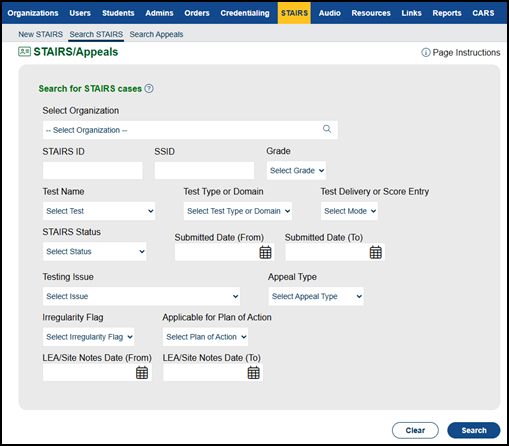Switch to the Search Appeals tab

(156, 34)
